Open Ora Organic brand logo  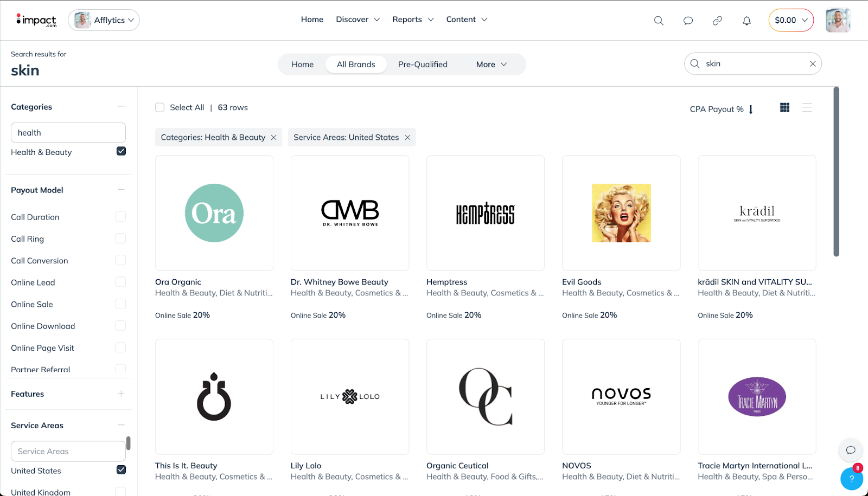pos(214,213)
